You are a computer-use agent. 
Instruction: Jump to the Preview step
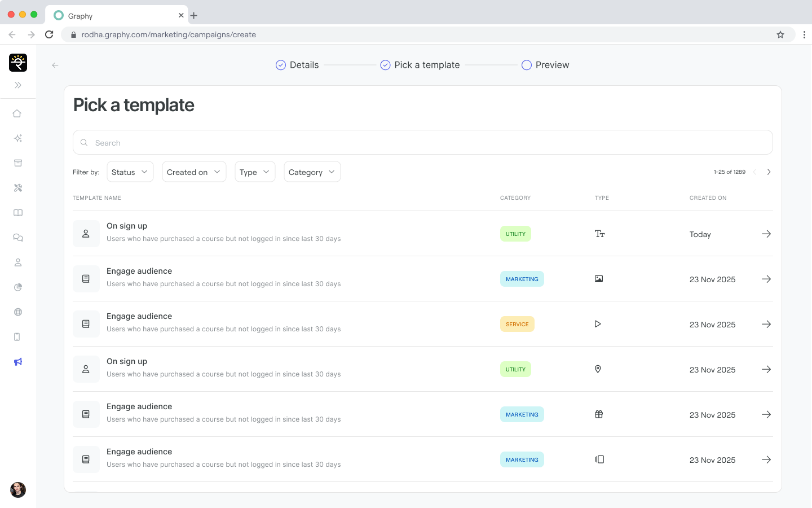(x=545, y=65)
